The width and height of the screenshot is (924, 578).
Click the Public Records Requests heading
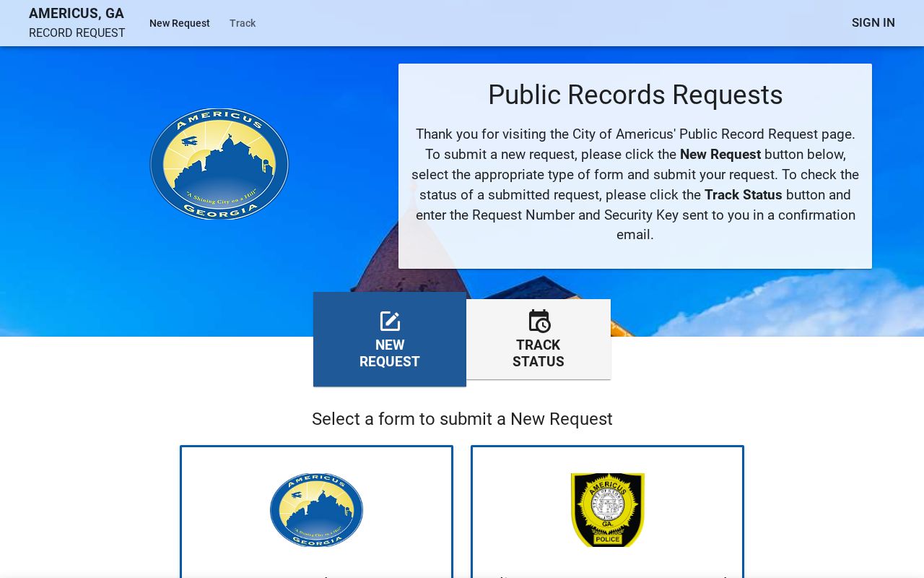pos(635,95)
